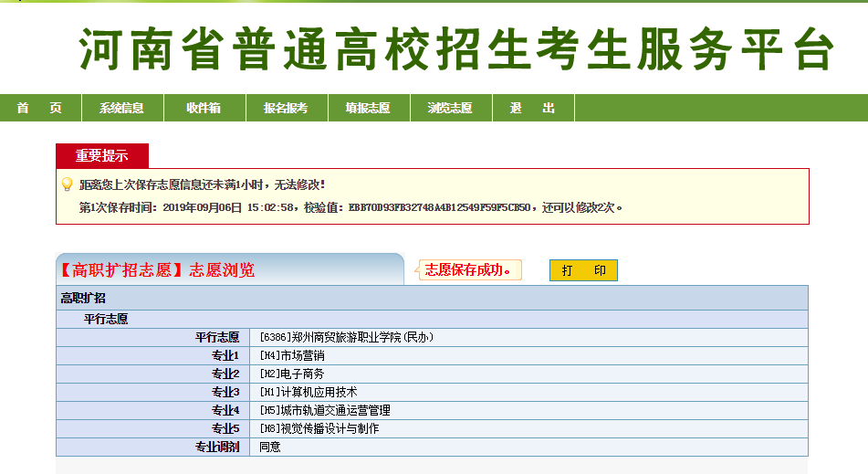Click the red 重要提示 tab label
Viewport: 868px width, 474px height.
101,156
